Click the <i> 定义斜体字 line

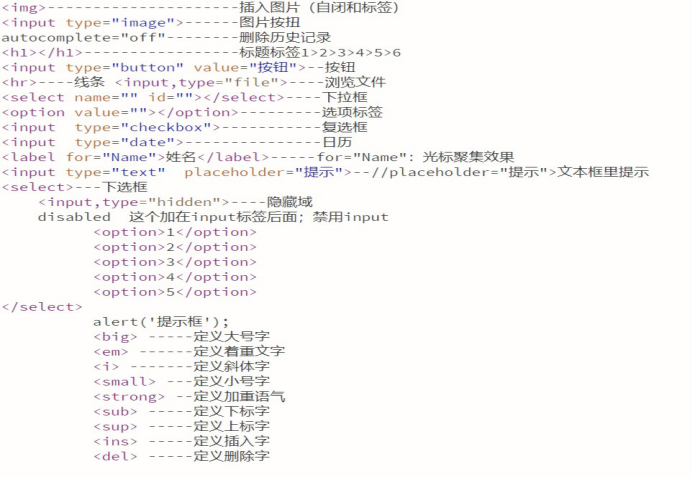tap(182, 367)
